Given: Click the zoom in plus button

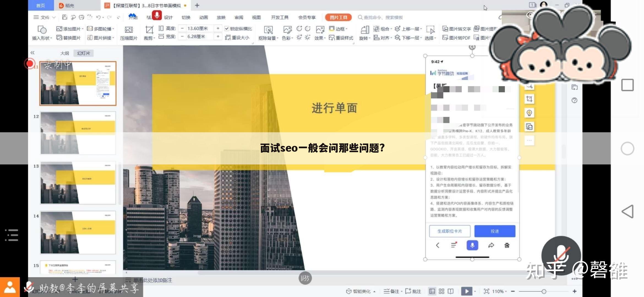Looking at the screenshot, I should (575, 291).
